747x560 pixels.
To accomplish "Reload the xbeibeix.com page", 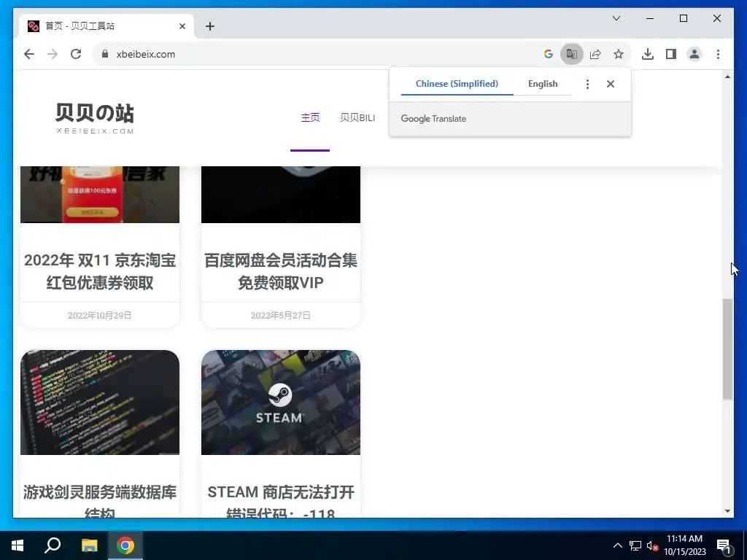I will 76,54.
